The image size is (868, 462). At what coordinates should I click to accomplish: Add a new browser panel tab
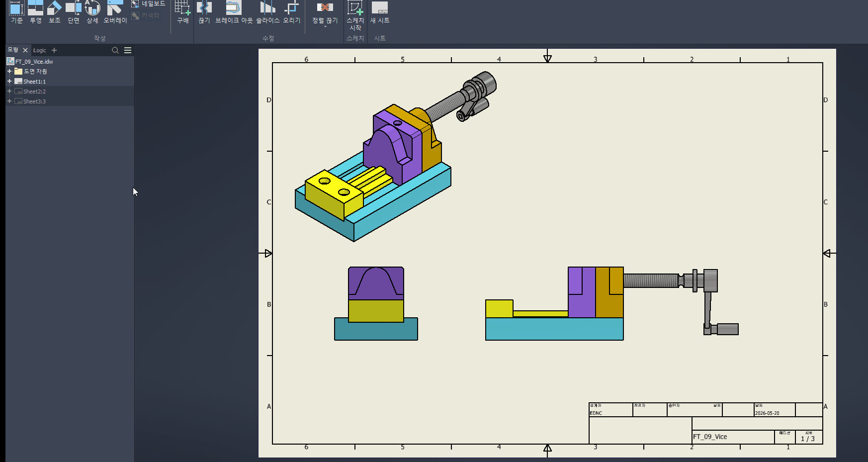click(x=54, y=50)
